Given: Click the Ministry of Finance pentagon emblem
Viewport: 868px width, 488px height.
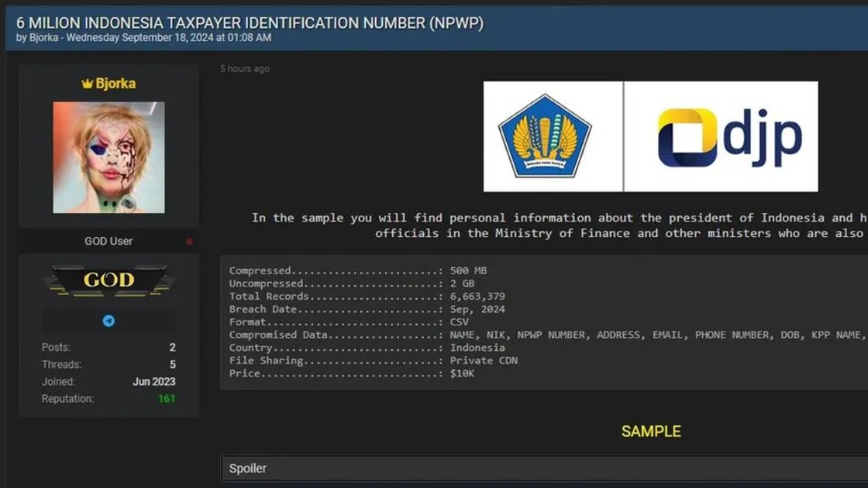Looking at the screenshot, I should click(x=545, y=136).
